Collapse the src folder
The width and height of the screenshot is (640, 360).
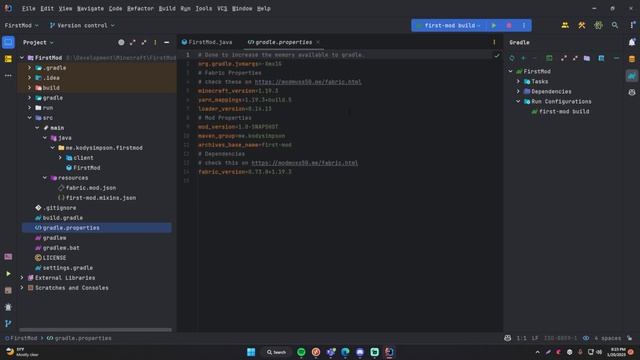click(29, 118)
